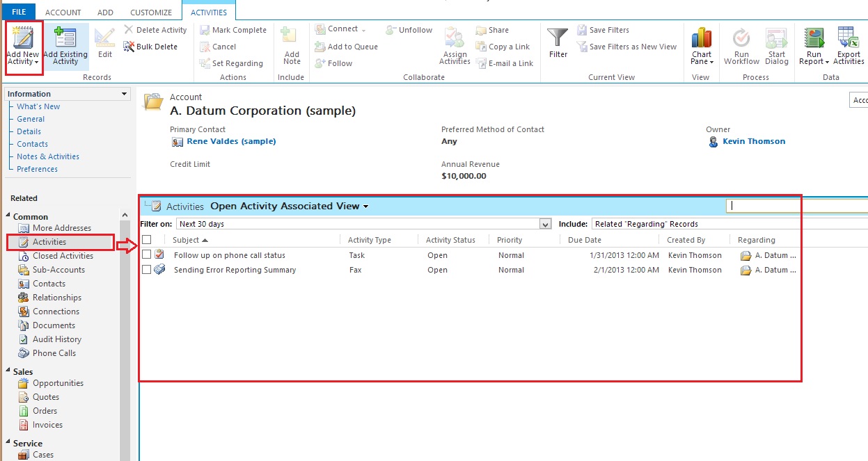Open Closed Activities in the Common section

tap(63, 256)
